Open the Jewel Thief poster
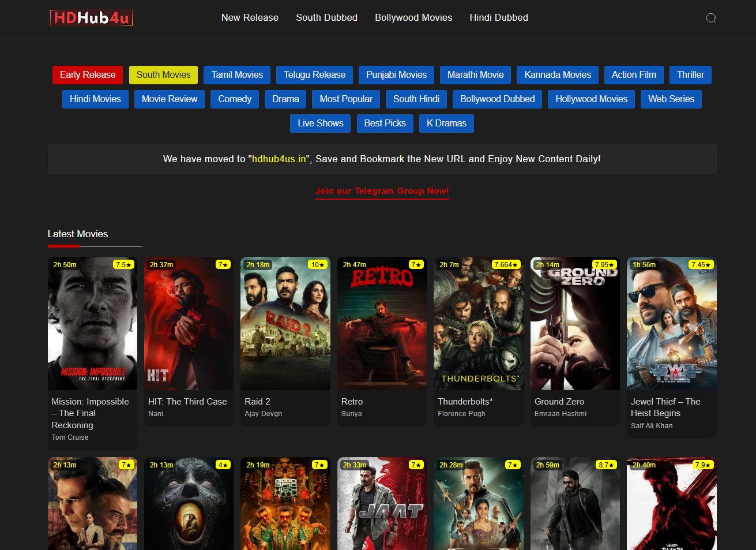Image resolution: width=756 pixels, height=550 pixels. tap(672, 323)
